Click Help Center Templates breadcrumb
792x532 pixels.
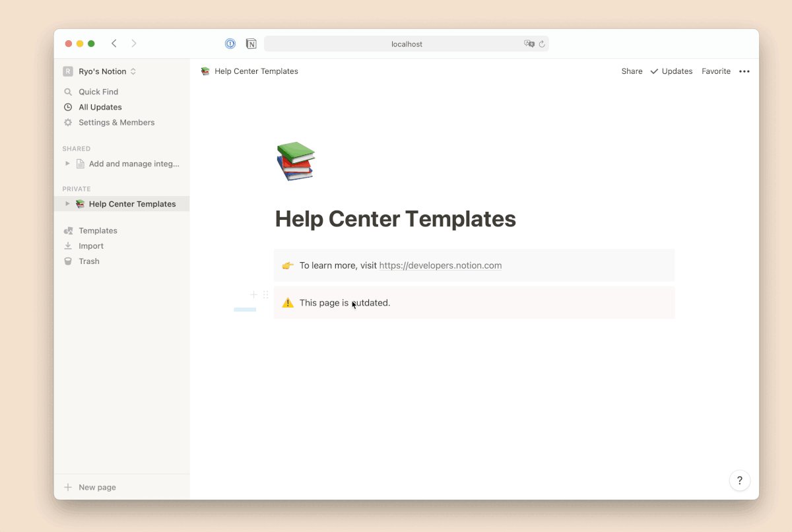point(256,71)
